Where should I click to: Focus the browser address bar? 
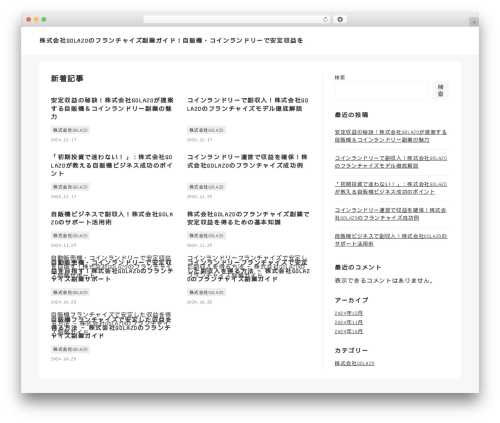click(236, 20)
